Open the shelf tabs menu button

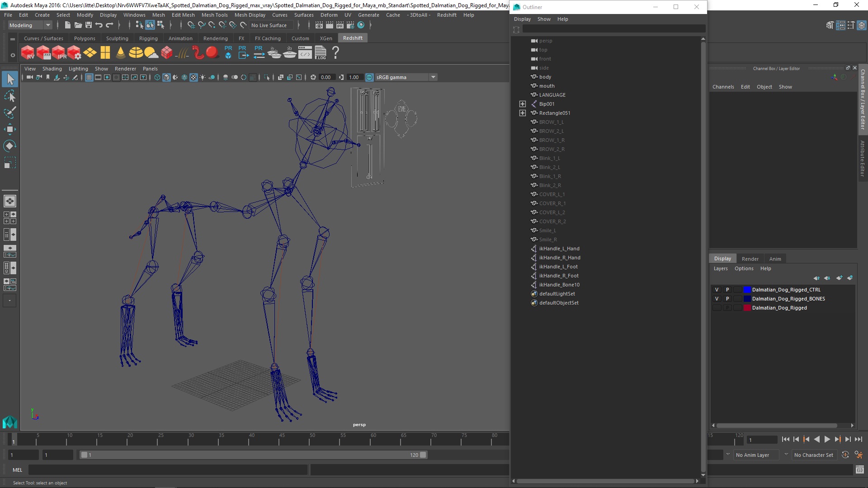point(13,39)
